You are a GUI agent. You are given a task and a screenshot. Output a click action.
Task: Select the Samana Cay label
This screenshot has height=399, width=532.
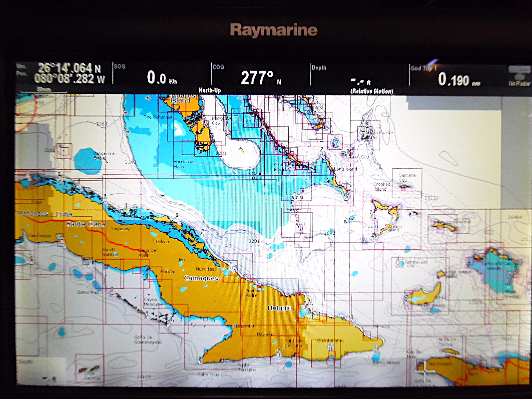pos(407,178)
